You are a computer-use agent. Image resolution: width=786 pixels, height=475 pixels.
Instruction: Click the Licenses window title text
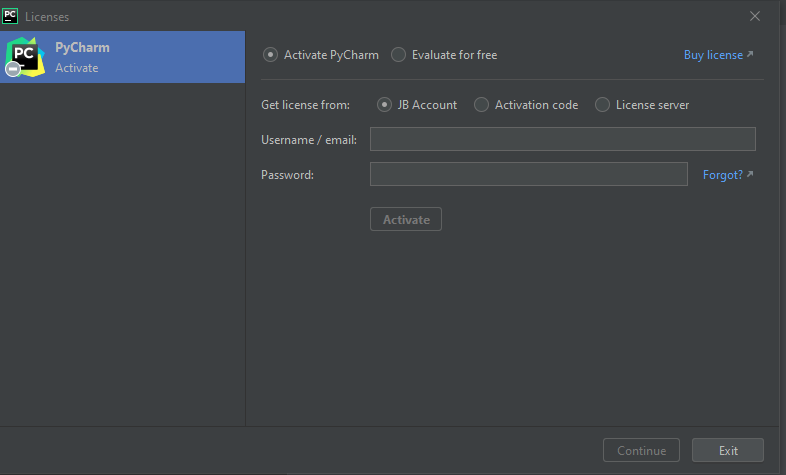pos(47,17)
